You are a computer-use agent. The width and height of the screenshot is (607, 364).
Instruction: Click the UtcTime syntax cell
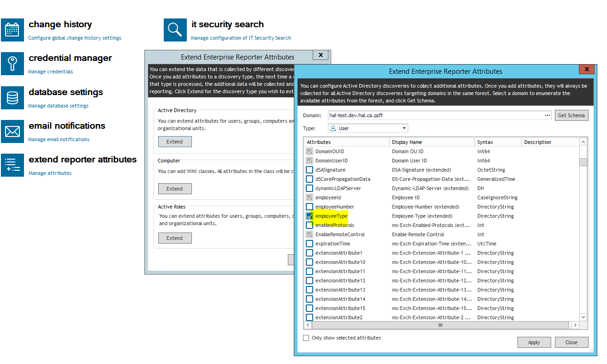coord(487,244)
